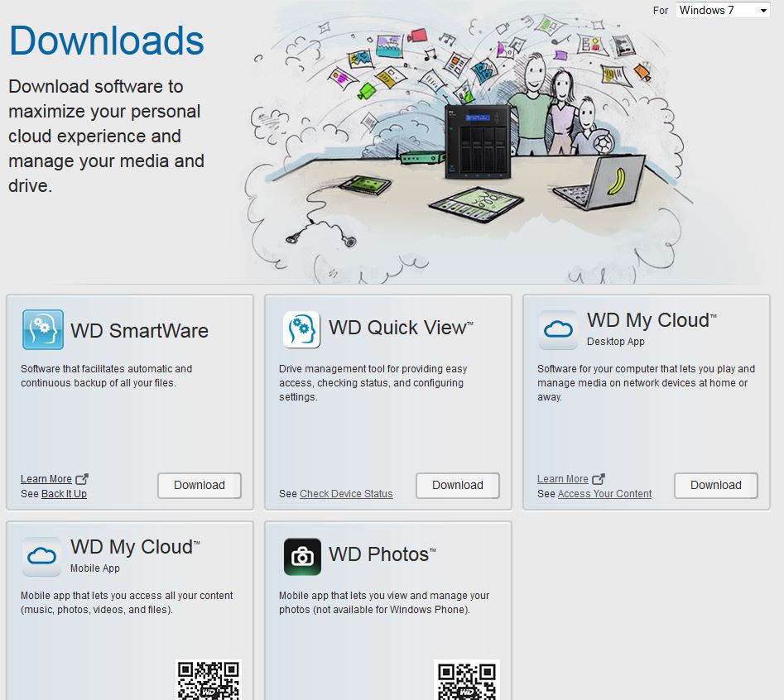This screenshot has width=784, height=700.
Task: Click the 'Download software to maximize' intro paragraph
Action: (107, 136)
